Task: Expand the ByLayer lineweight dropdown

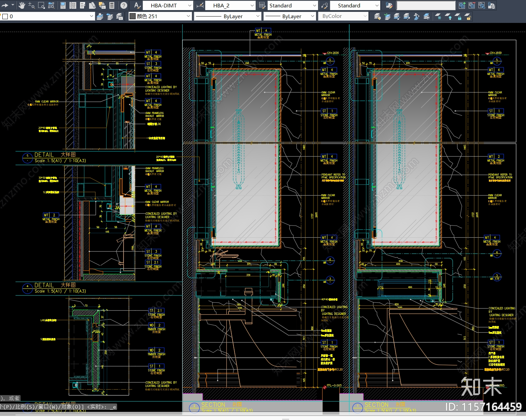Action: [312, 16]
